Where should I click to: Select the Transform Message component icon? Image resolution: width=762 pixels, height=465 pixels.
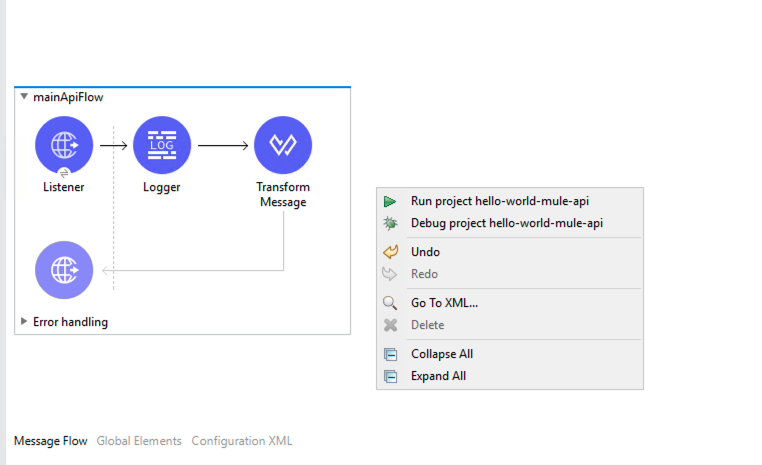pos(283,145)
